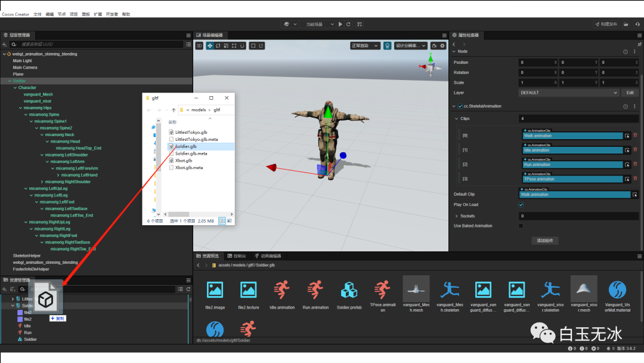Open the Layer DEFAULT dropdown
The height and width of the screenshot is (363, 644).
[568, 93]
